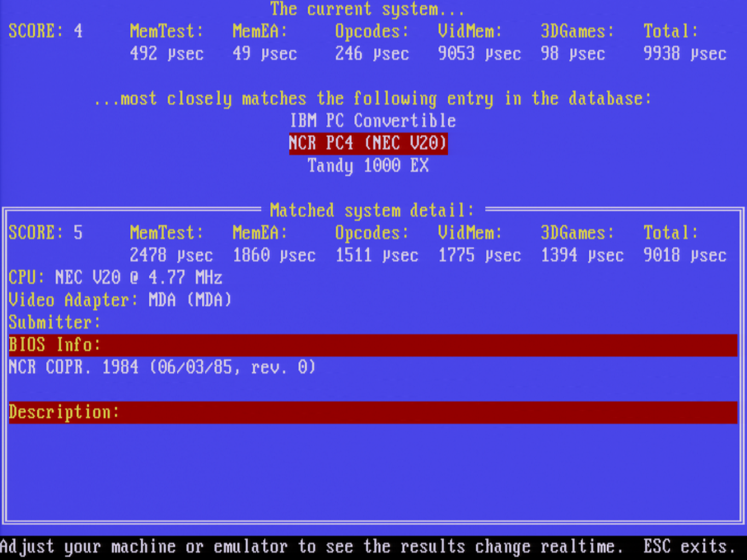Click the current Opcodes value 246 µsec
747x560 pixels.
pos(372,54)
